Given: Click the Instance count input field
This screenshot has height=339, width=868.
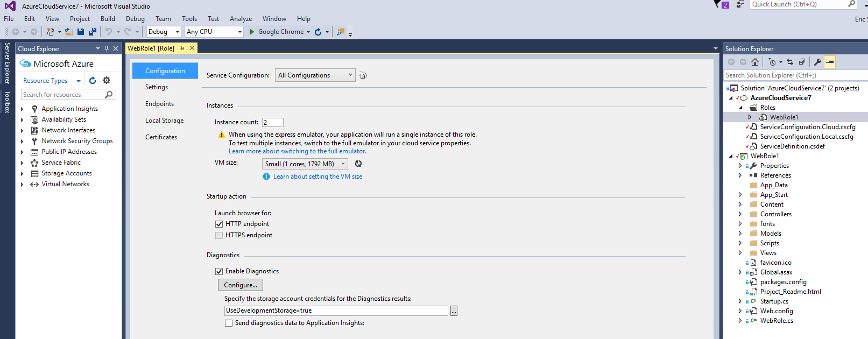Looking at the screenshot, I should (272, 122).
